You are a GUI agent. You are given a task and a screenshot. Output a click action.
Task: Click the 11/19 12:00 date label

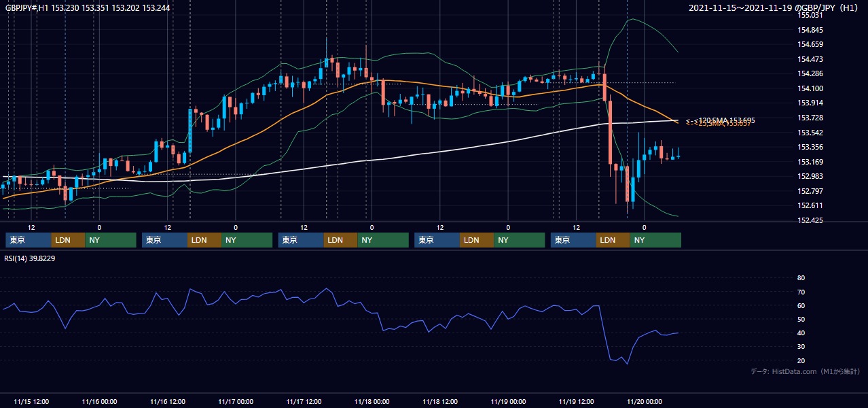[x=577, y=401]
